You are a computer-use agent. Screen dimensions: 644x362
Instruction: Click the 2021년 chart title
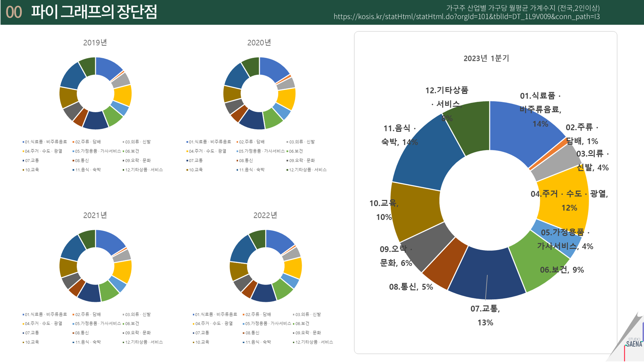click(95, 215)
